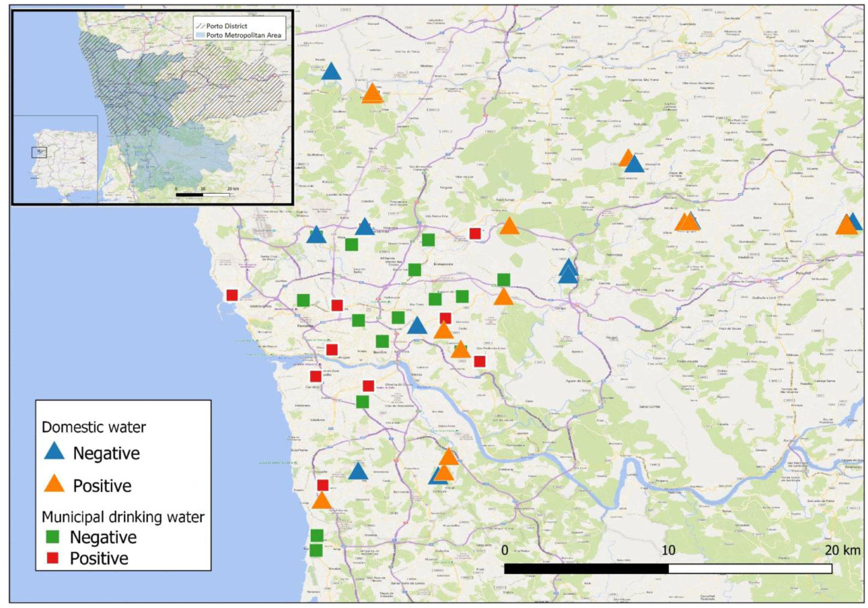
Task: Click the "Porto Metropolitan Area" inset legend label
Action: pos(243,35)
